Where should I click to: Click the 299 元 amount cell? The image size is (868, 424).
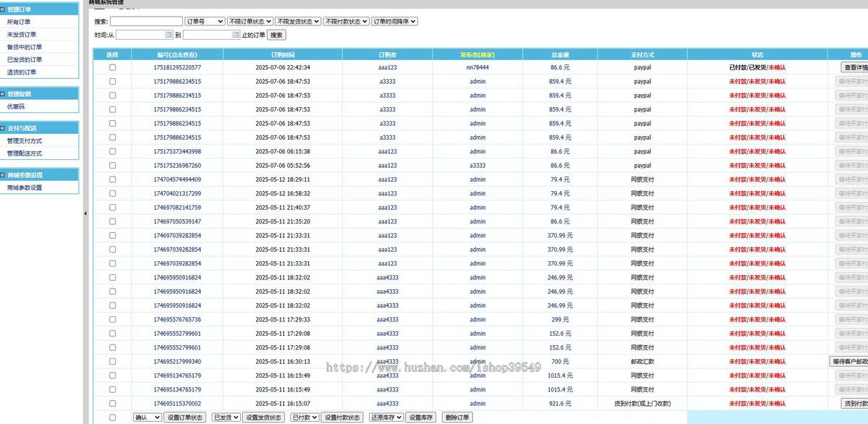click(560, 319)
